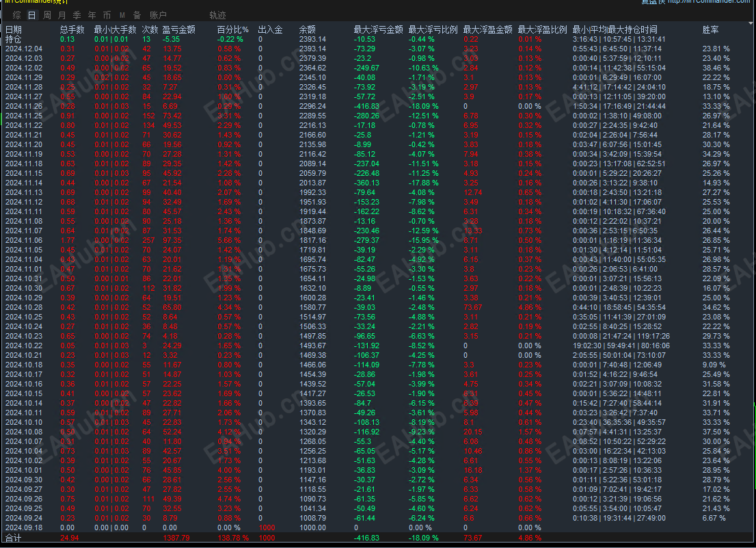The width and height of the screenshot is (756, 548).
Task: Switch to the 账户 account tab
Action: 158,16
